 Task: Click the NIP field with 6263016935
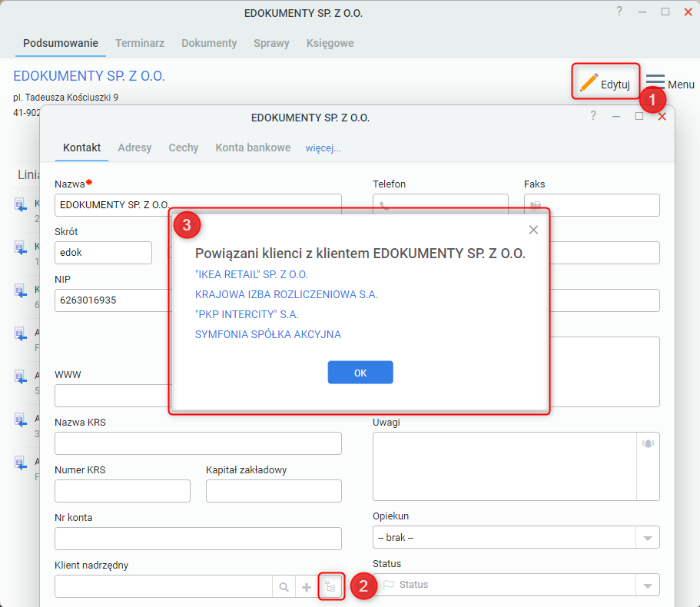click(x=113, y=300)
